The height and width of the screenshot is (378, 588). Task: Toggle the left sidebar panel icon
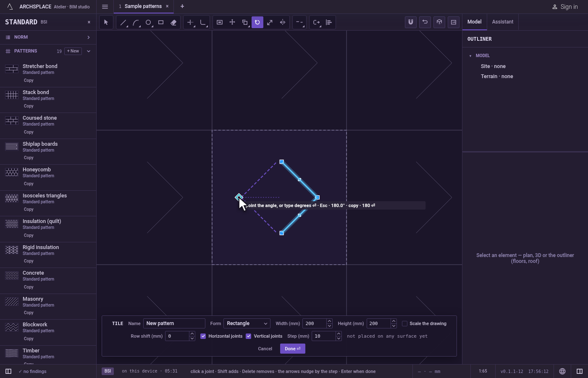click(8, 371)
